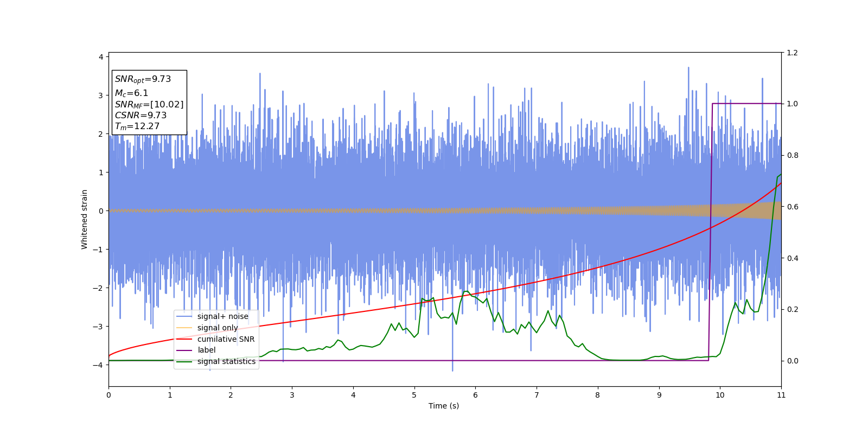The height and width of the screenshot is (434, 868).
Task: Click the 'Time (s)' x-axis label
Action: (x=444, y=406)
